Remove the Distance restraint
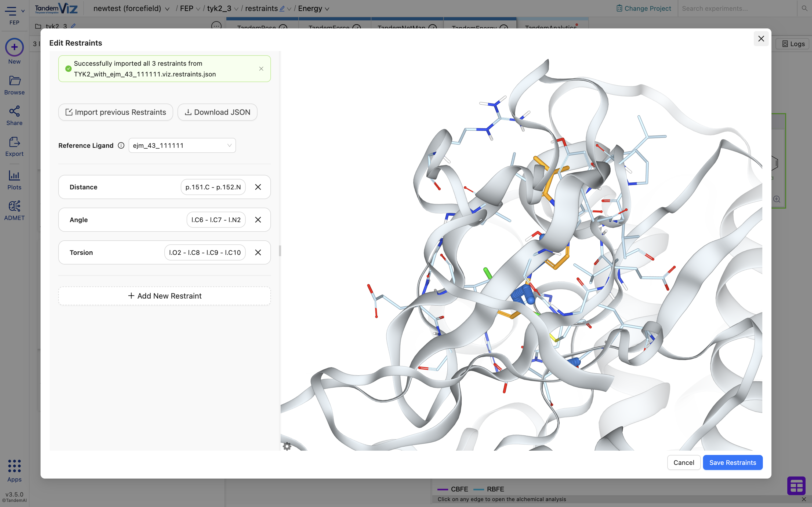812x507 pixels. 258,187
